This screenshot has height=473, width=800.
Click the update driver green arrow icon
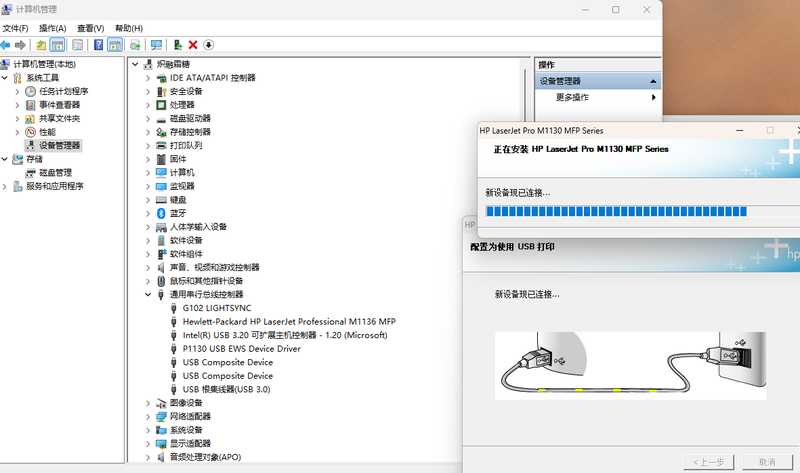pyautogui.click(x=177, y=45)
